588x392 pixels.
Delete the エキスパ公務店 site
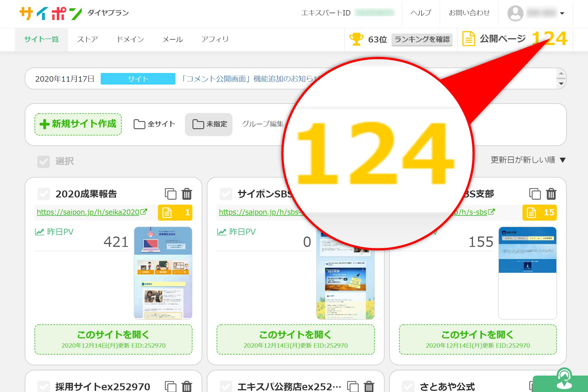369,386
